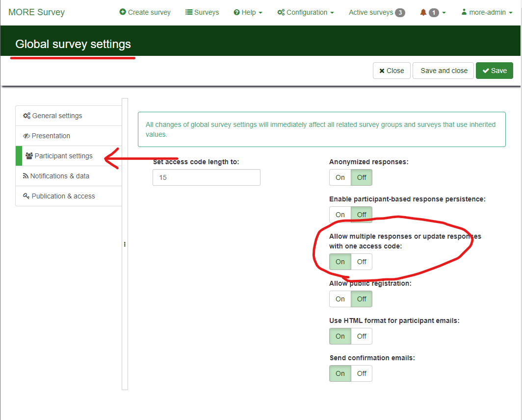Click the green Save button
Screen dimensions: 522x420
click(x=495, y=71)
